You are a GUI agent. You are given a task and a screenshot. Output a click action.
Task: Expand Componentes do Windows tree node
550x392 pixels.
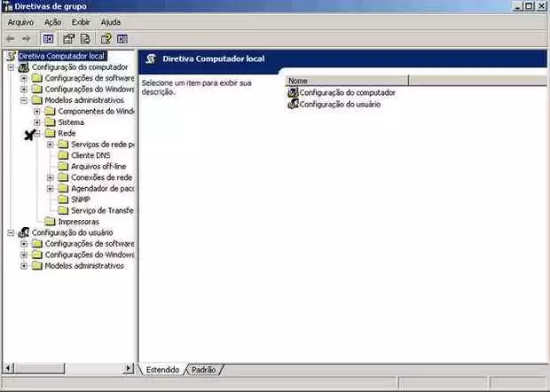37,111
